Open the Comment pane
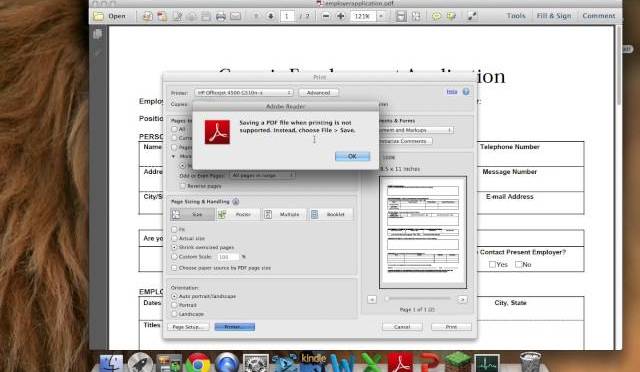The height and width of the screenshot is (372, 640). point(598,16)
